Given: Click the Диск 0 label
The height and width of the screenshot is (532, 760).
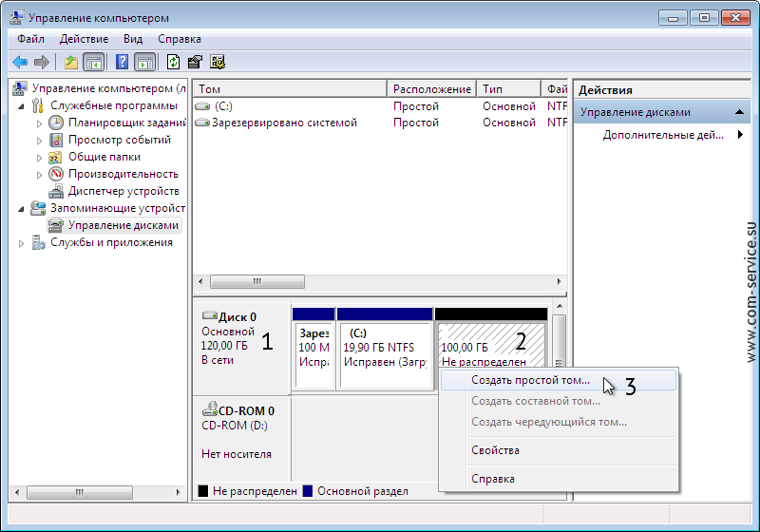Looking at the screenshot, I should (x=237, y=317).
